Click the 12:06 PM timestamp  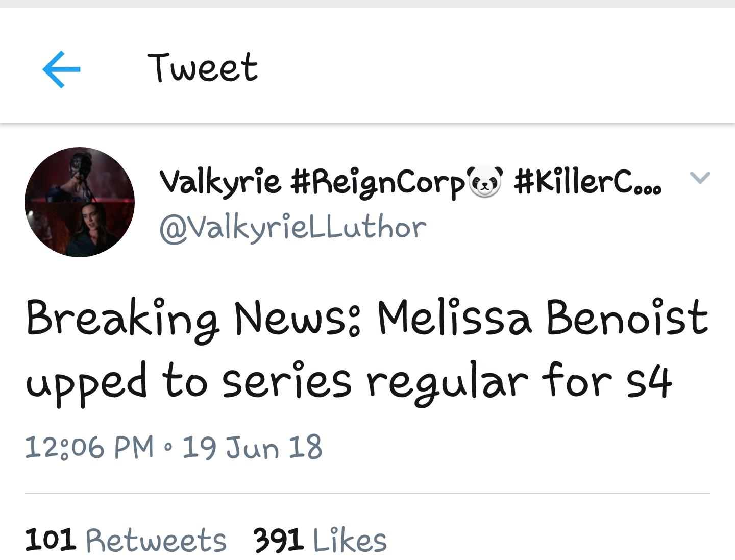[89, 448]
